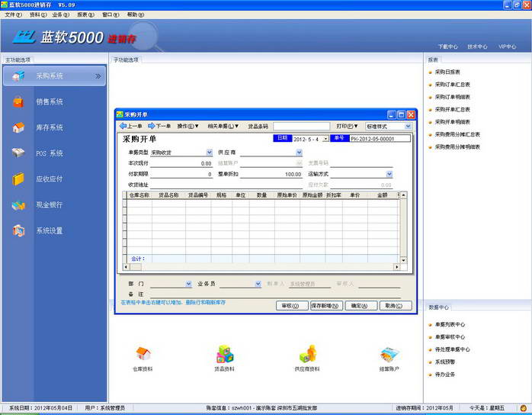Click the grid's vertical scrollbar down arrow
The width and height of the screenshot is (532, 415).
403,260
